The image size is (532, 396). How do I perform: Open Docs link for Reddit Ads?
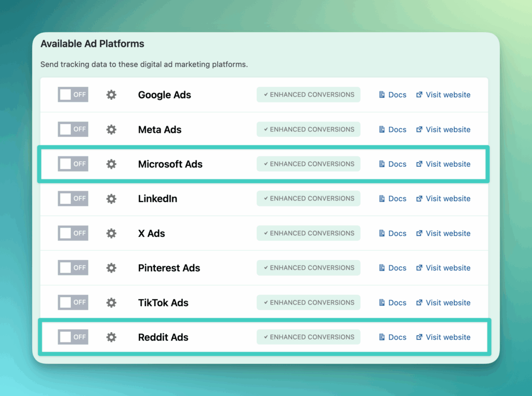(393, 337)
